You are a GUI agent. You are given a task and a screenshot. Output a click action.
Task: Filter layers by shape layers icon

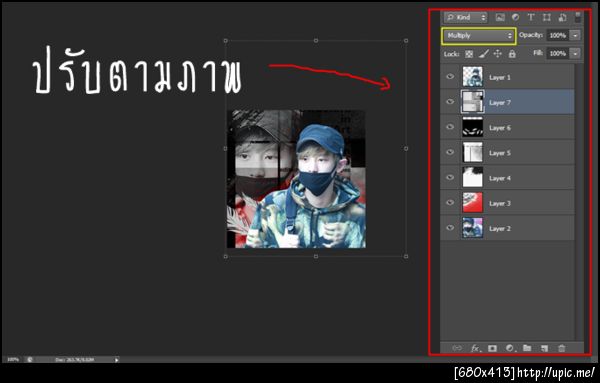546,17
